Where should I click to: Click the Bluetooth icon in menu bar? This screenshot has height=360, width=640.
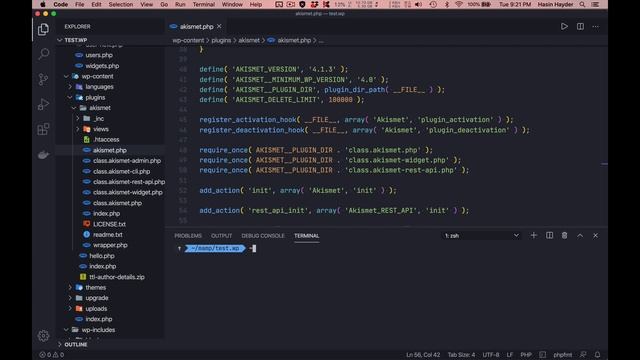point(447,4)
